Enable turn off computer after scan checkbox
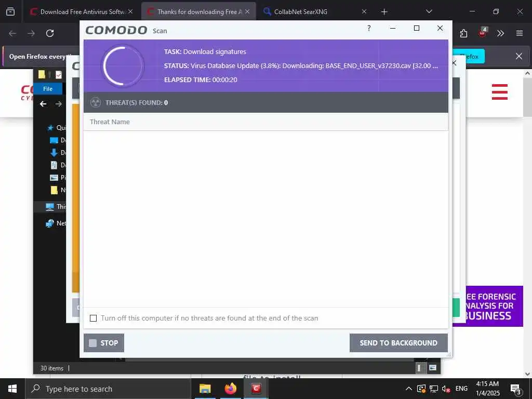 coord(94,318)
